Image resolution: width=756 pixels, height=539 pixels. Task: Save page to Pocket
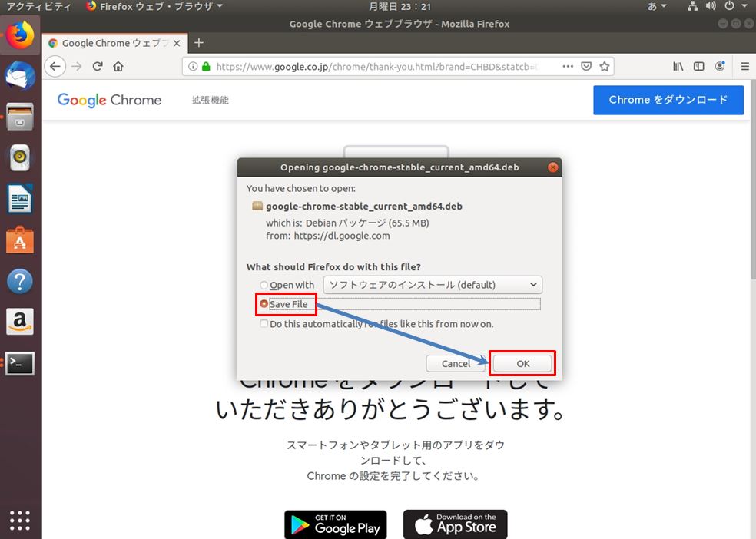coord(586,67)
